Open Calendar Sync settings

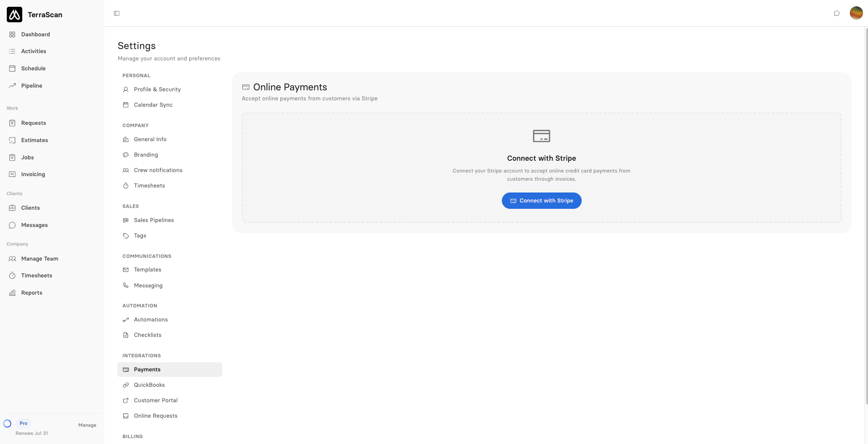coord(170,105)
